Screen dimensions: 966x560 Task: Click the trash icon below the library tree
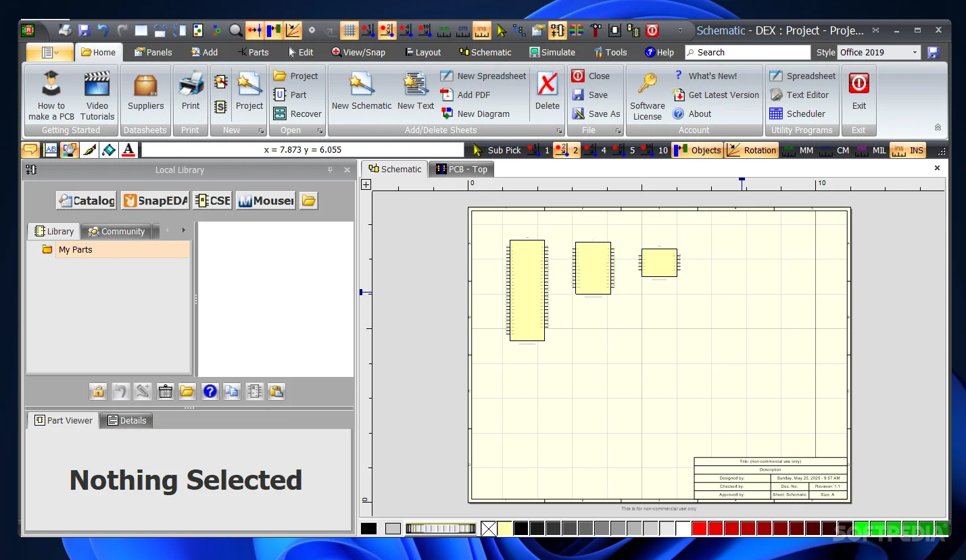pyautogui.click(x=165, y=391)
